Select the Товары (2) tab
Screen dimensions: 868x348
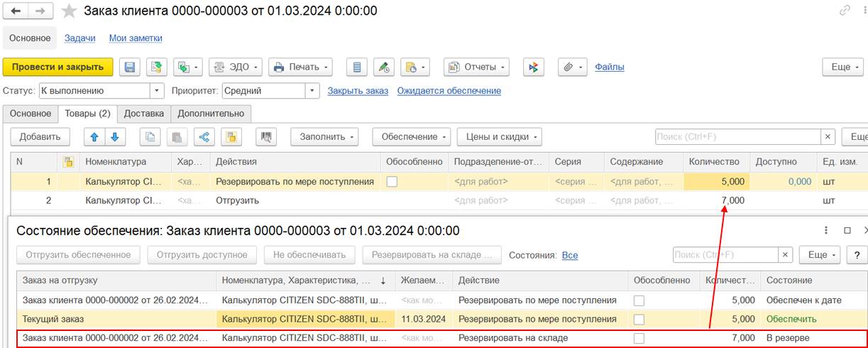(x=87, y=114)
